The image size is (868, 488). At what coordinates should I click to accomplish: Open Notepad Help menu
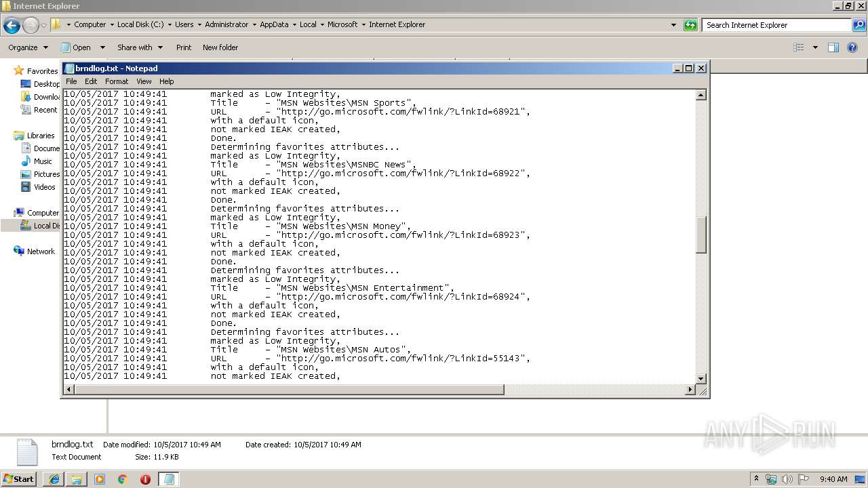(x=166, y=81)
